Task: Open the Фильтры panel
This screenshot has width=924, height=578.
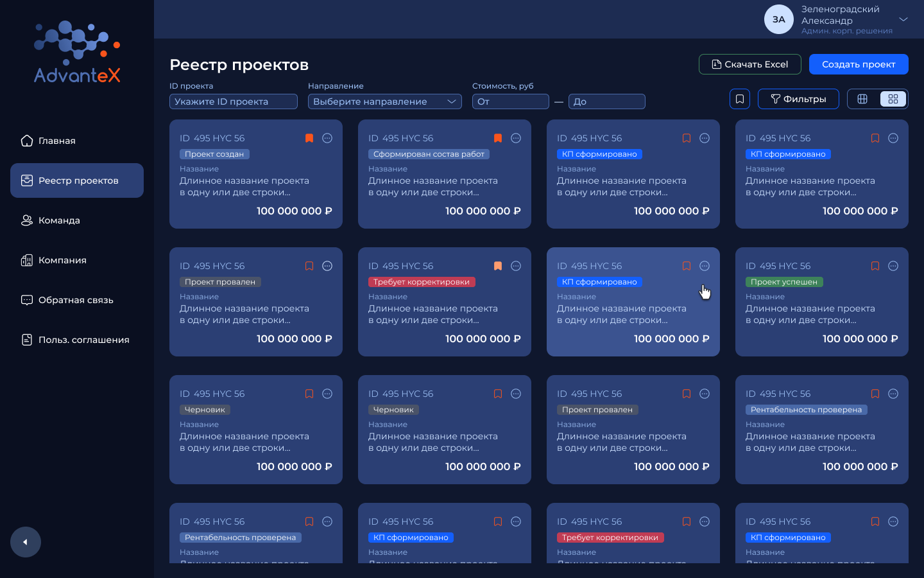Action: pos(798,99)
